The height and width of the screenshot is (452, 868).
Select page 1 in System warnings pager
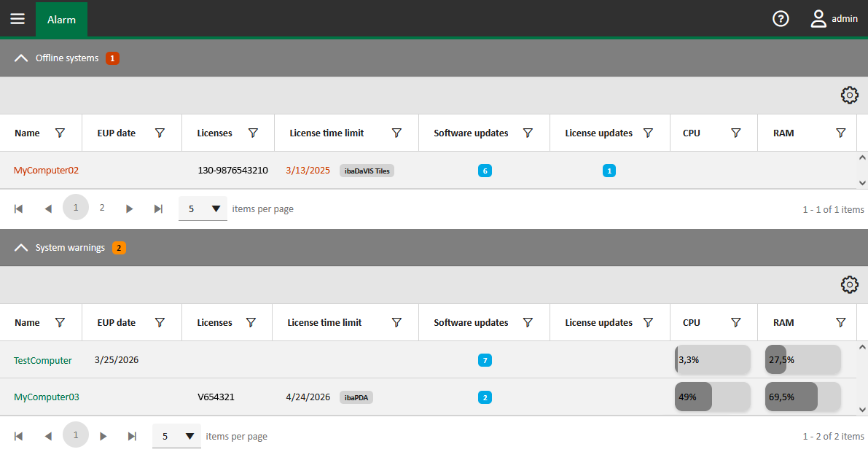click(76, 435)
